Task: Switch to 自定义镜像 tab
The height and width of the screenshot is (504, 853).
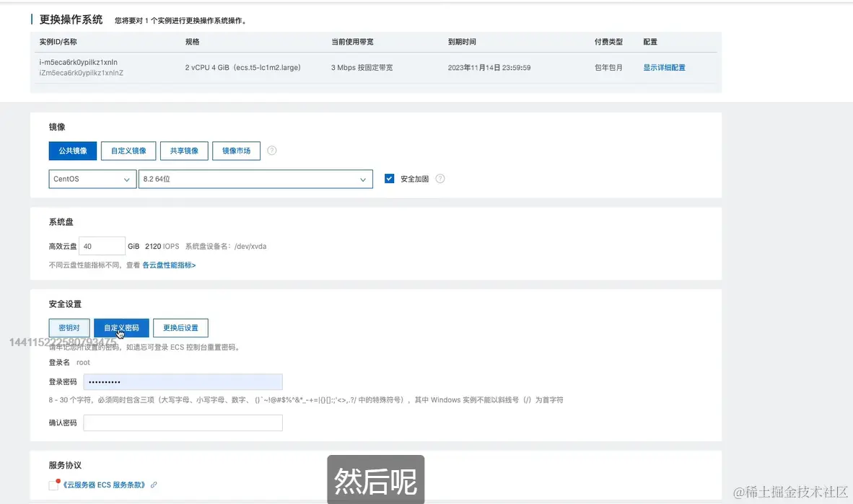Action: (128, 151)
